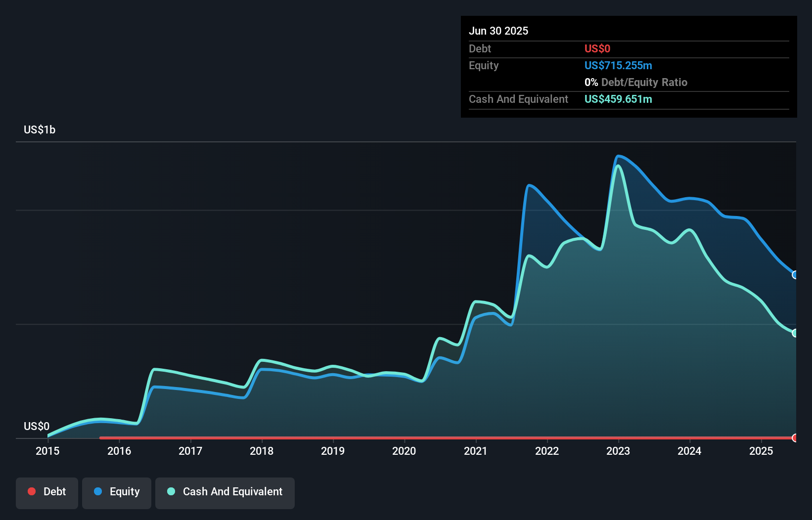Viewport: 812px width, 520px height.
Task: Click the US$1b y-axis label
Action: pyautogui.click(x=40, y=130)
